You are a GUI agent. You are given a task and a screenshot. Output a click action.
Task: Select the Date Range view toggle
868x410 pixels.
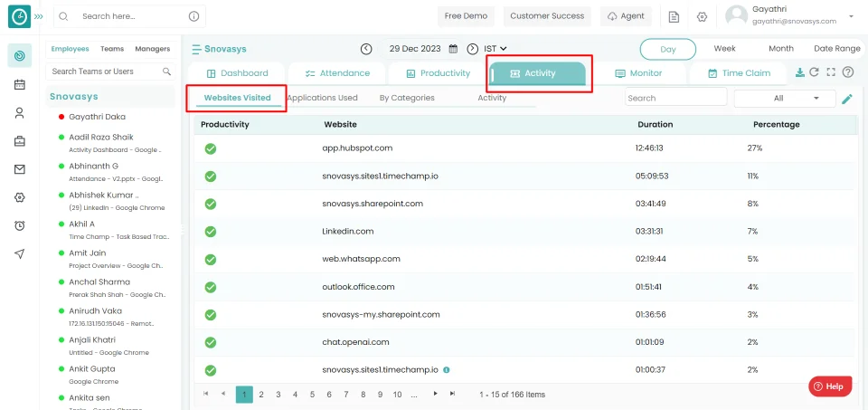pyautogui.click(x=837, y=49)
